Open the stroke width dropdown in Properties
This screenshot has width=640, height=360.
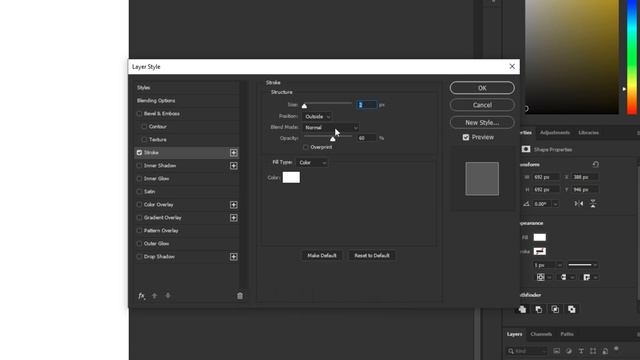coord(559,265)
